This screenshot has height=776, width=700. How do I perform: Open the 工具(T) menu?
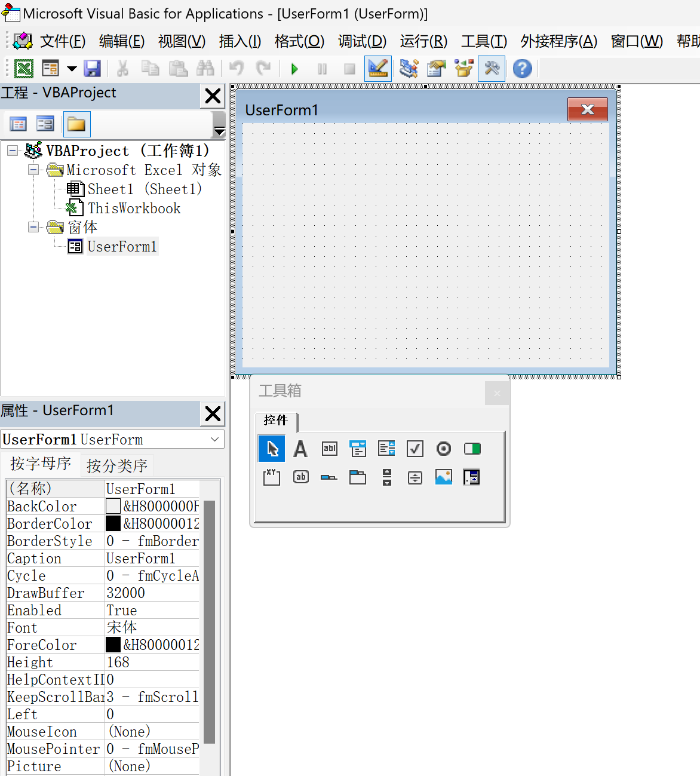(x=484, y=41)
